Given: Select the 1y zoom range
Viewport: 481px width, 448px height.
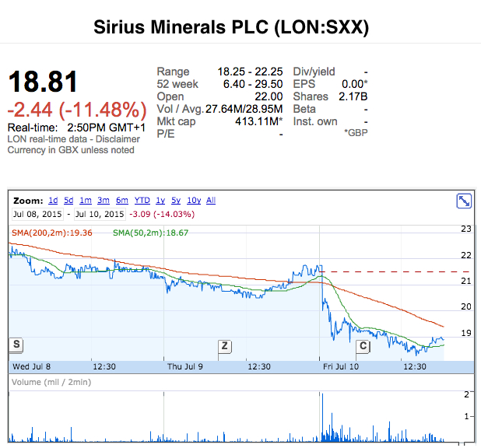Looking at the screenshot, I should [160, 200].
